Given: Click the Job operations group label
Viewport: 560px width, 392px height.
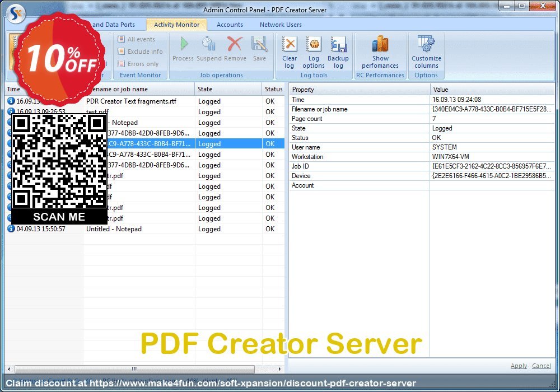Looking at the screenshot, I should 221,75.
